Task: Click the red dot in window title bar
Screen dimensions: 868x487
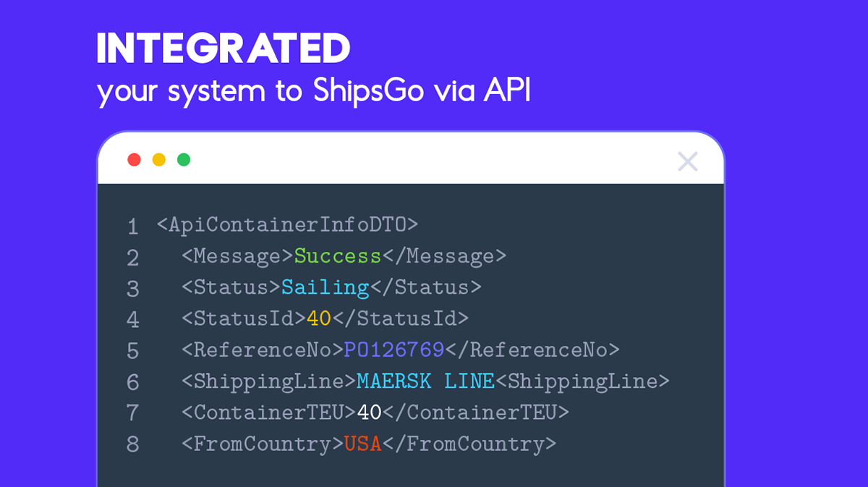Action: pyautogui.click(x=134, y=159)
